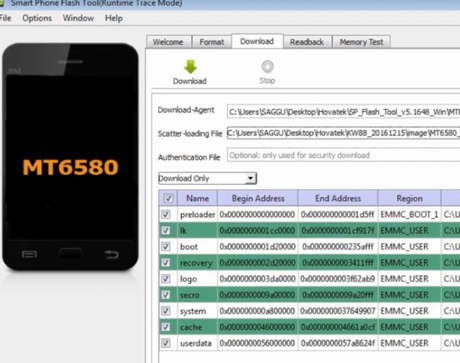Select the secro name cell

(198, 295)
